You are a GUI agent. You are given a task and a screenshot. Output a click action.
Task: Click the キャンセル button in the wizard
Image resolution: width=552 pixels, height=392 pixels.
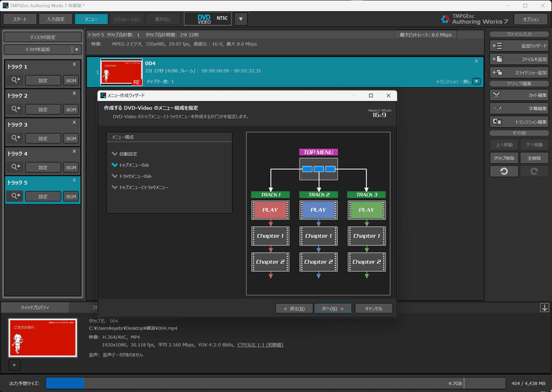(373, 308)
